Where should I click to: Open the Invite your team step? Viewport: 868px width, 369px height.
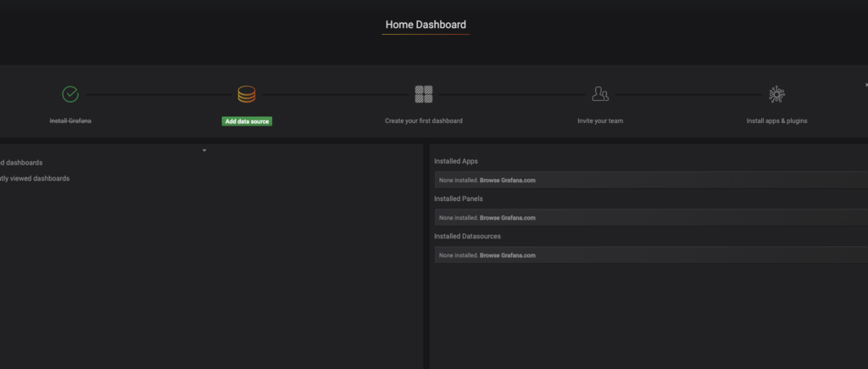coord(600,120)
